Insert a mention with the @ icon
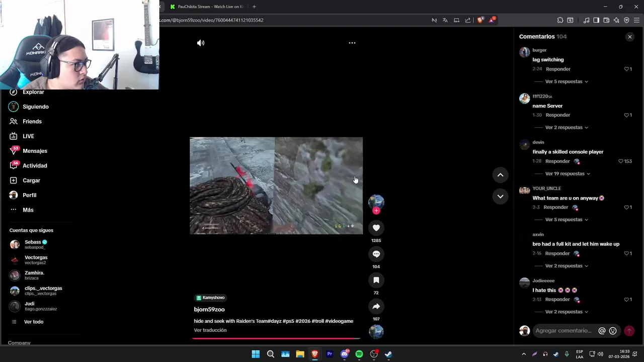The height and width of the screenshot is (362, 644). click(602, 331)
